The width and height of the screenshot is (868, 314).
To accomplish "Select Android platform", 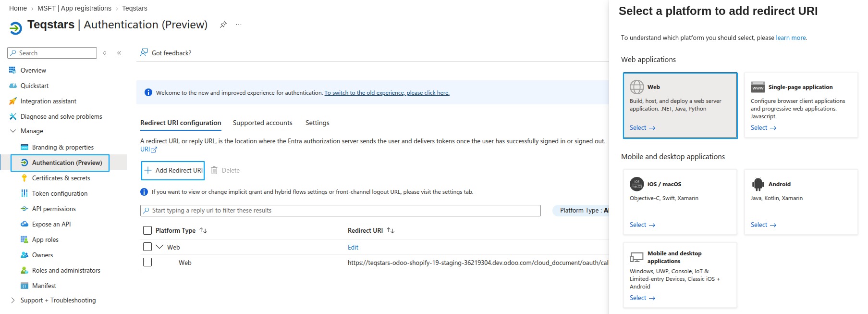I will [763, 225].
